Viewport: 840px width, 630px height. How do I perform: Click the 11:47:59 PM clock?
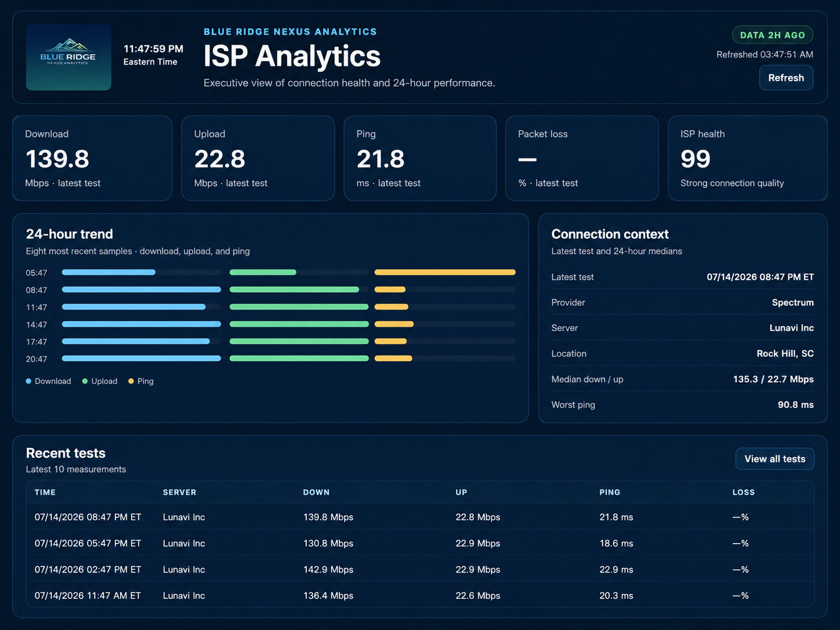(153, 49)
